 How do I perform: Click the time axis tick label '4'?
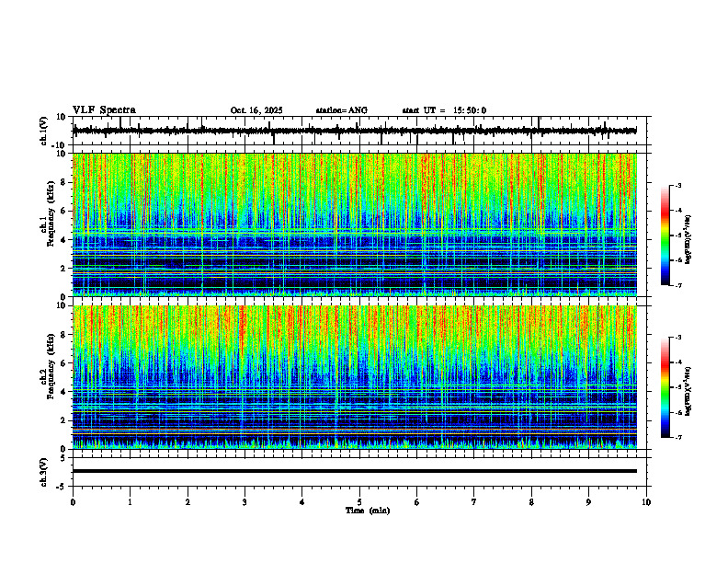point(302,502)
